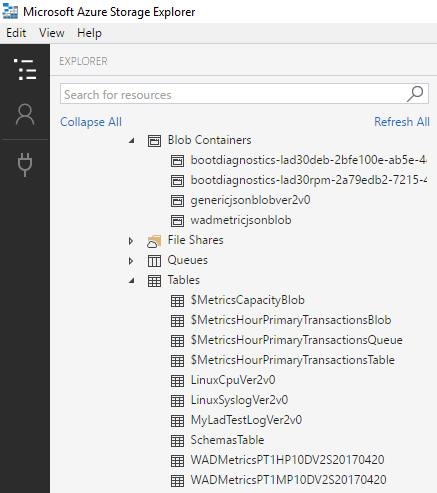Click the WADMetricsPT1MP10DV2S20170420 table icon
Screen dimensions: 437x493
[177, 481]
